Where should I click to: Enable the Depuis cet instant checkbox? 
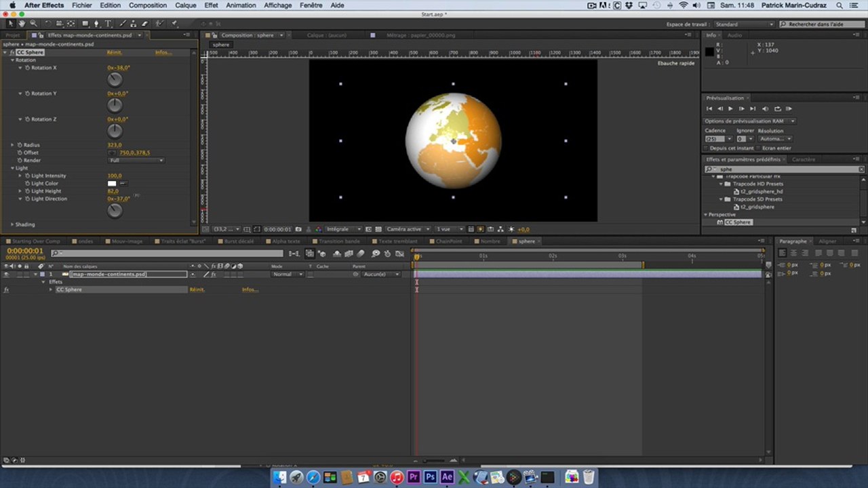coord(707,148)
